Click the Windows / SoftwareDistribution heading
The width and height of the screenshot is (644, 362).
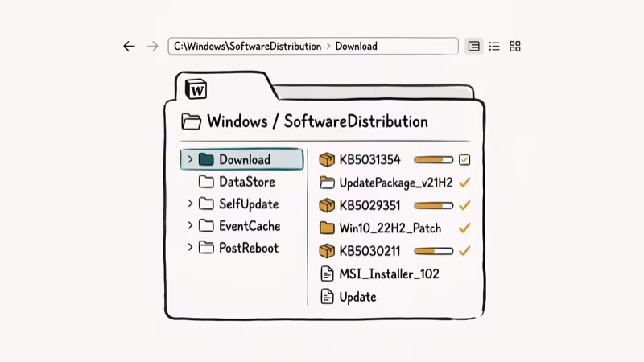coord(317,121)
